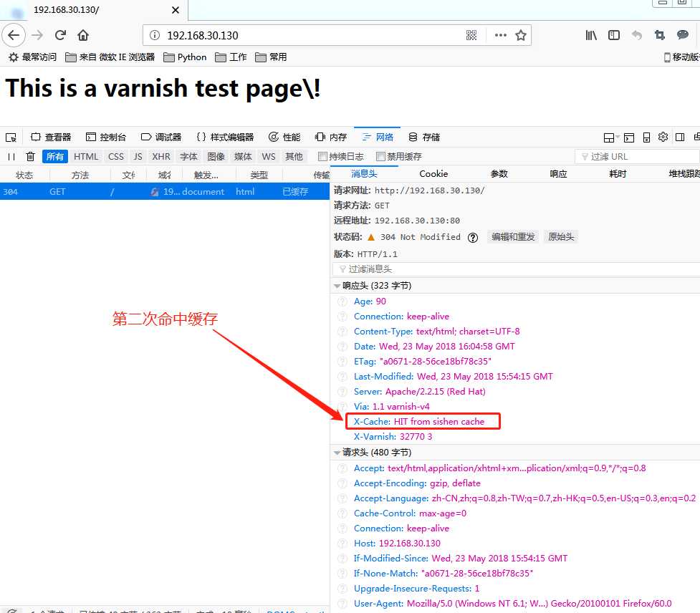
Task: Reload the page with the refresh icon
Action: 60,35
